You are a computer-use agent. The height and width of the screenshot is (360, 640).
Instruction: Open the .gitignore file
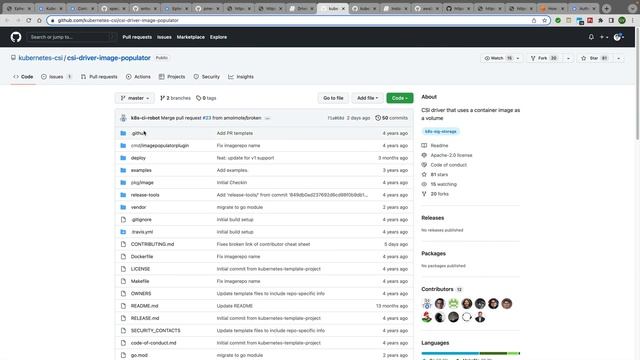141,220
